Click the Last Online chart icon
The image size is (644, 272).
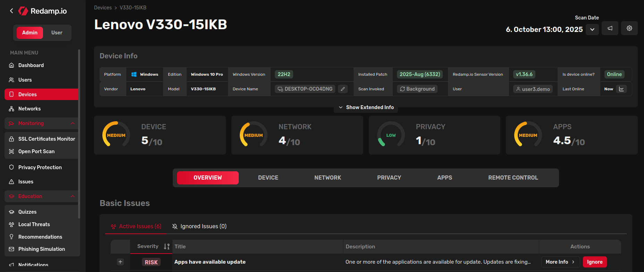tap(621, 89)
